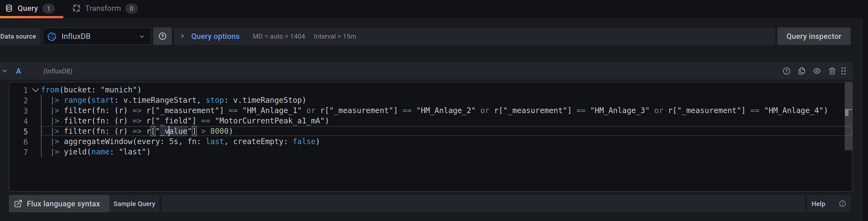868x221 pixels.
Task: Click the Help button
Action: (x=818, y=203)
